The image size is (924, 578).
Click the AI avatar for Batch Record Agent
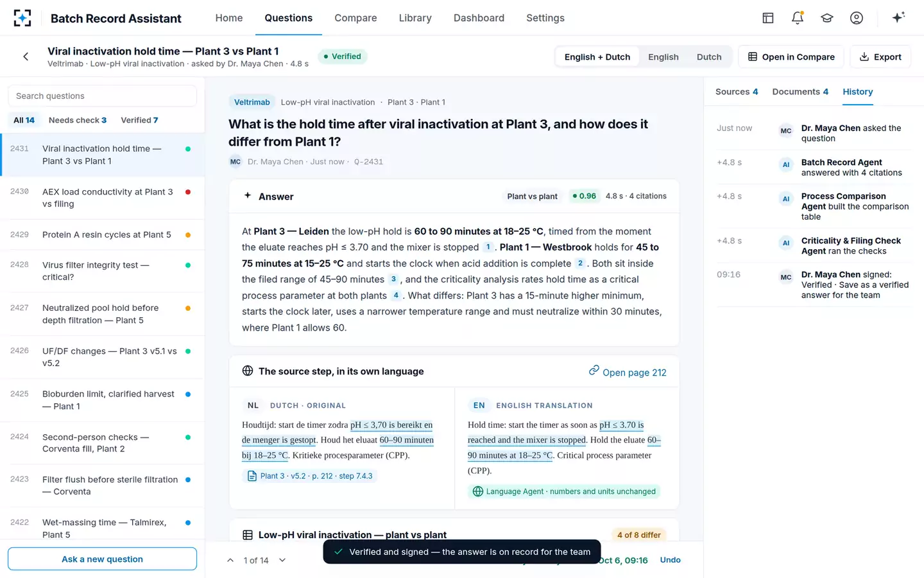tap(786, 165)
